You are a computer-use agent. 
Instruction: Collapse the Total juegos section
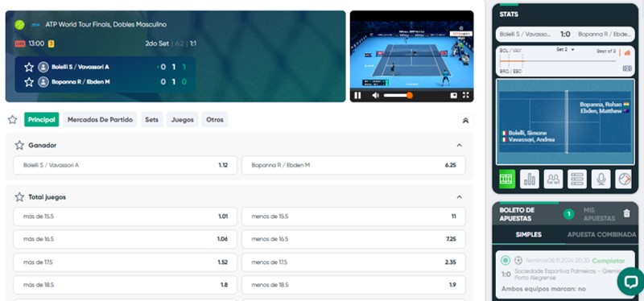coord(459,197)
